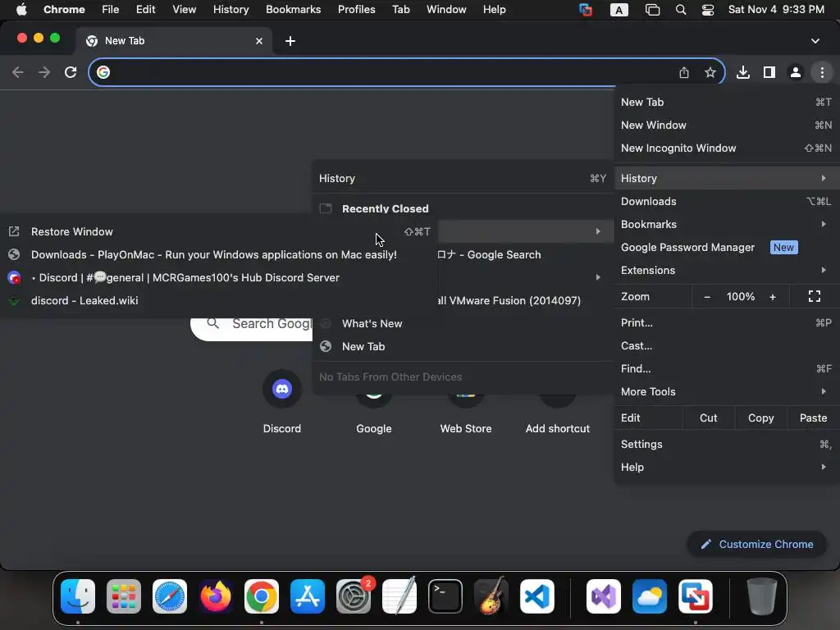Open App Store from the dock
Image resolution: width=840 pixels, height=630 pixels.
coord(308,596)
